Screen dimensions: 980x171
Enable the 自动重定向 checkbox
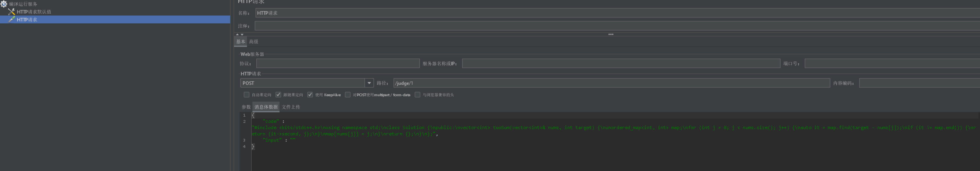coord(246,95)
